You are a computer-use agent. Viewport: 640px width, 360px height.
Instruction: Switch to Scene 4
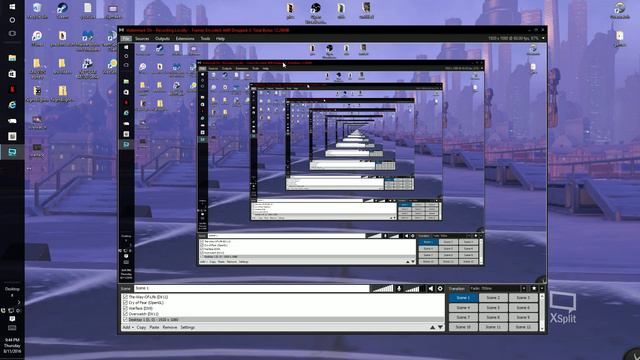coord(463,308)
